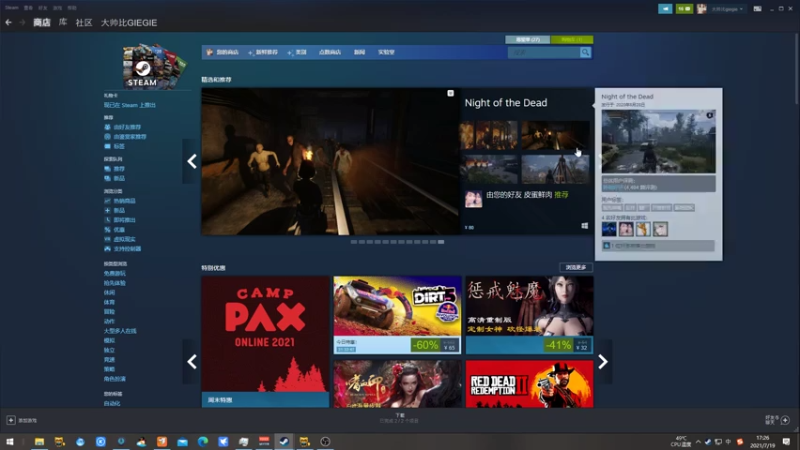Open the Windows Start menu
The height and width of the screenshot is (450, 800).
[x=10, y=441]
